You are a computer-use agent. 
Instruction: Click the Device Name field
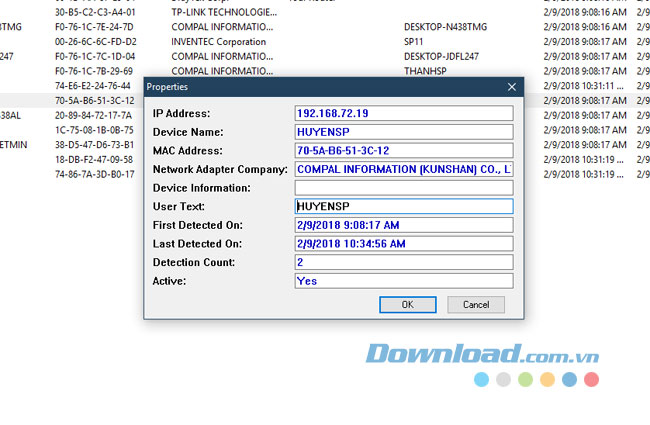click(x=404, y=132)
